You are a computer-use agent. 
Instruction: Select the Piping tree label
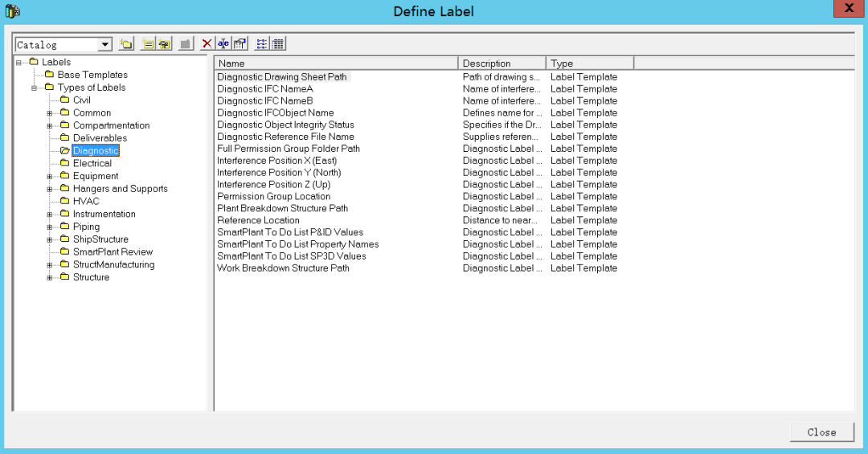click(86, 227)
